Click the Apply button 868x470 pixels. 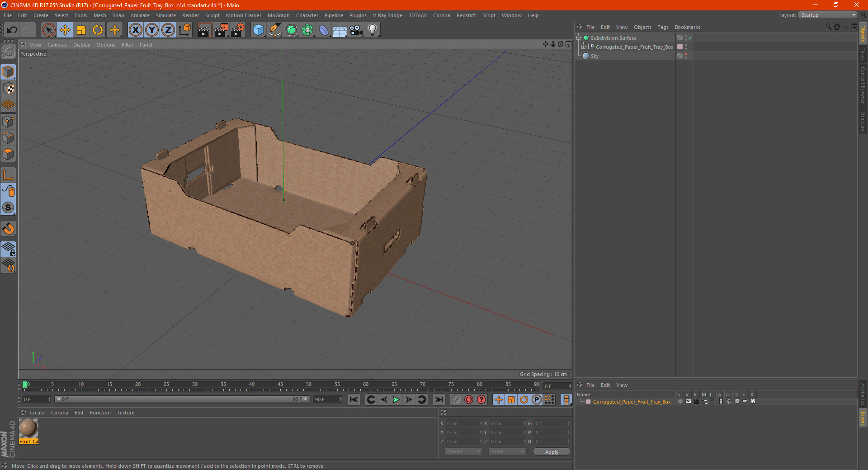(552, 451)
